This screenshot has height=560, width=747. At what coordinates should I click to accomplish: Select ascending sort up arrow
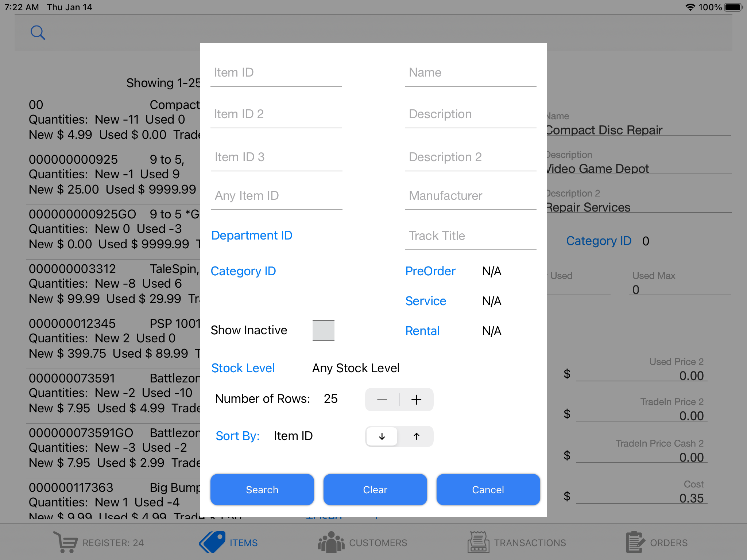pos(416,436)
